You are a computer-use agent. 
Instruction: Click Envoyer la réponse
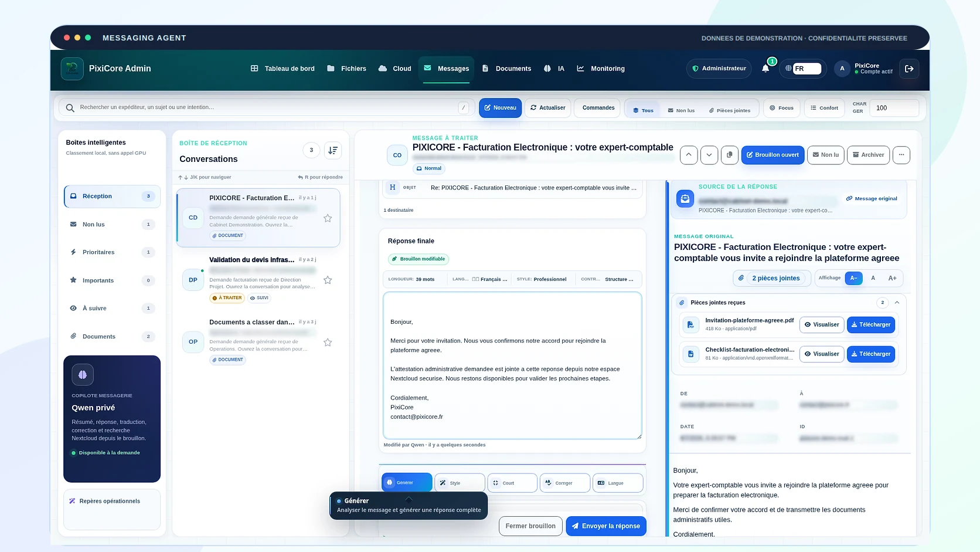tap(606, 526)
